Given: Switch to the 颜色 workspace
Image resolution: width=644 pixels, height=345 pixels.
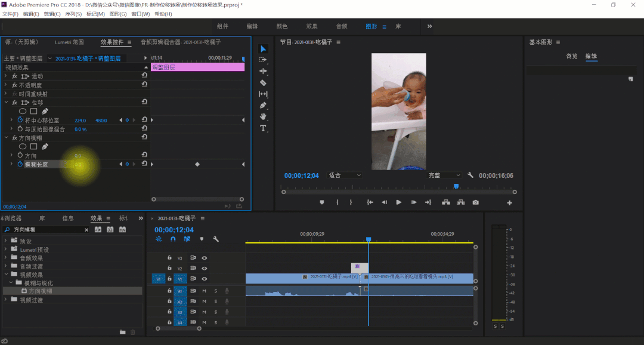Looking at the screenshot, I should tap(281, 26).
